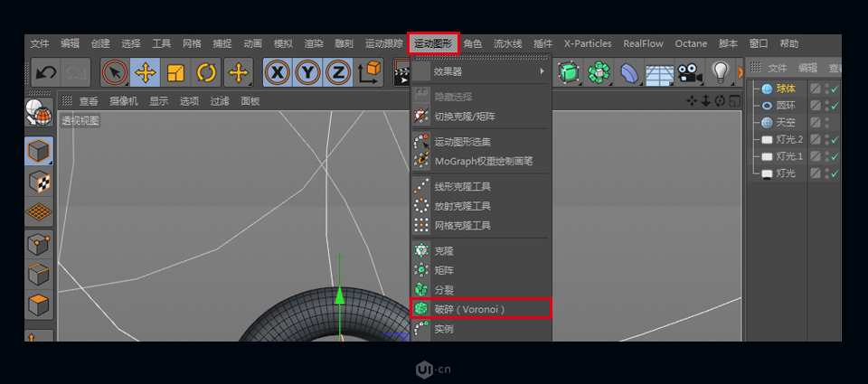Select 天空 in object manager
Screen dimensions: 868x384
pyautogui.click(x=786, y=123)
